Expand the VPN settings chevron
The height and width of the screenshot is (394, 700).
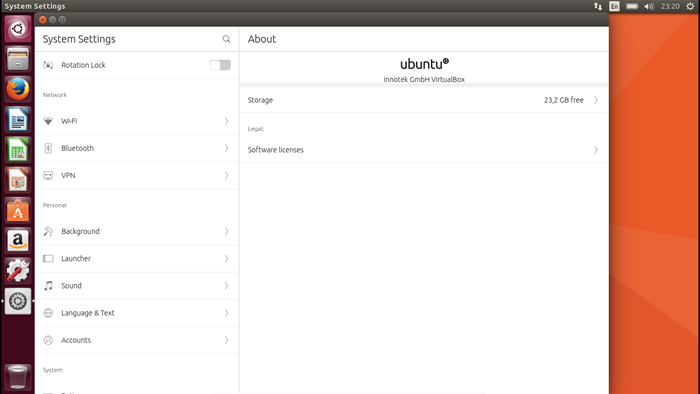tap(226, 175)
